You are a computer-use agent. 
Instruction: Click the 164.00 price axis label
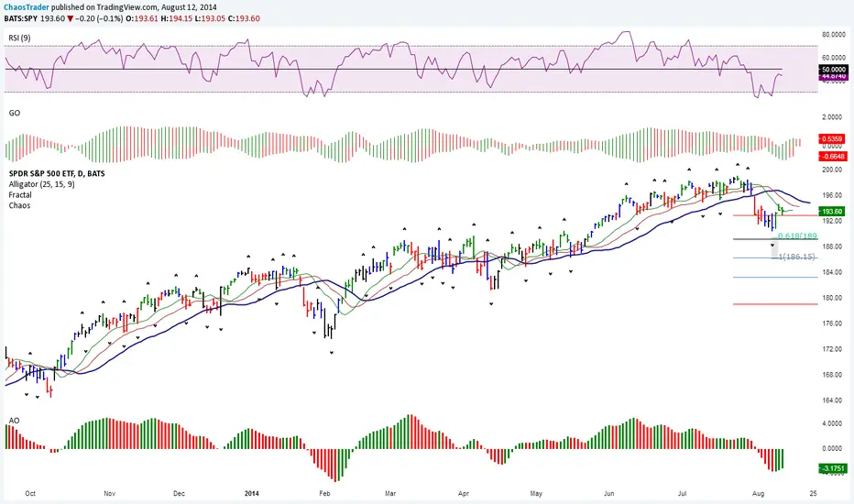(832, 400)
